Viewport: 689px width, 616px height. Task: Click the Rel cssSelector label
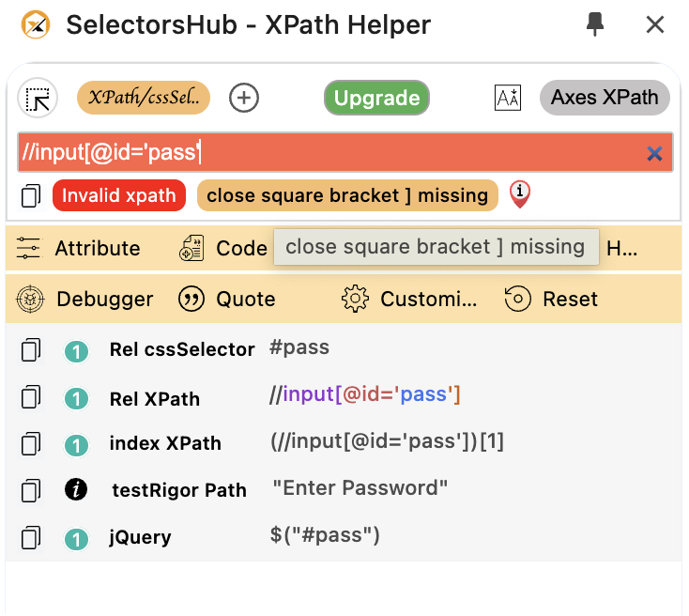(x=182, y=350)
